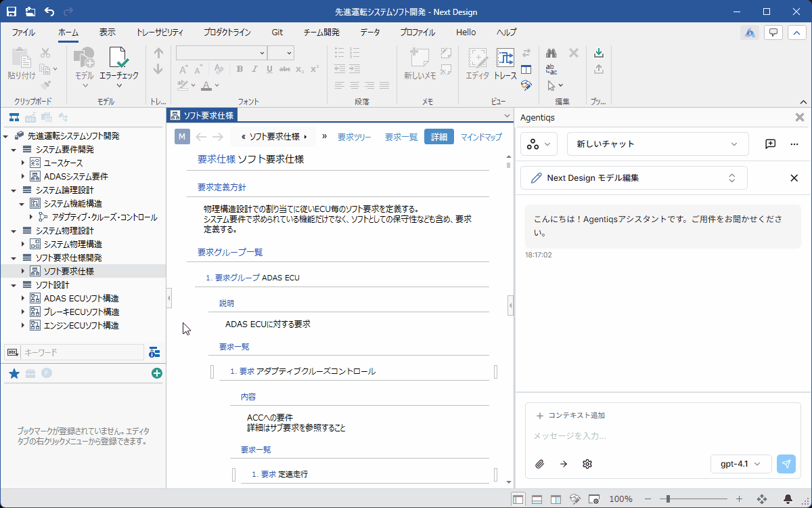Toggle the right side pane status icon
Image resolution: width=812 pixels, height=508 pixels.
[556, 499]
